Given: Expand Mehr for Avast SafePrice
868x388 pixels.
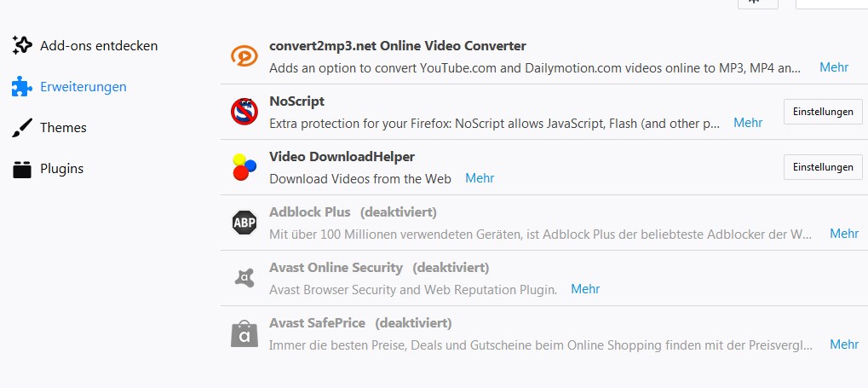Looking at the screenshot, I should (844, 345).
